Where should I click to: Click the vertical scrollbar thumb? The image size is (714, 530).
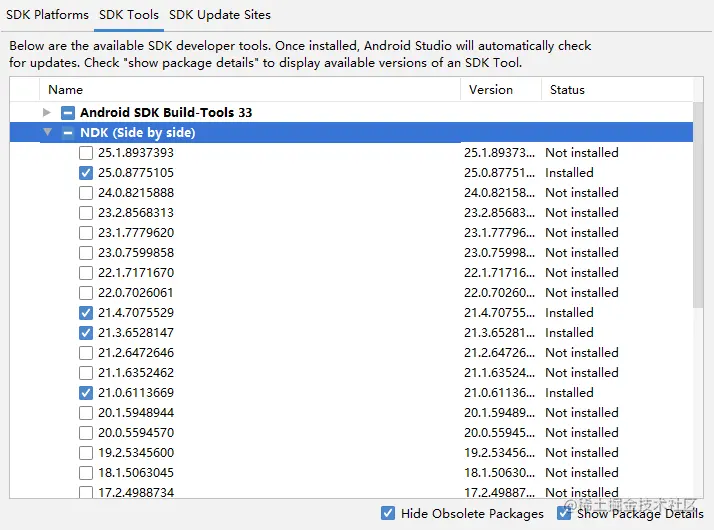[x=698, y=205]
